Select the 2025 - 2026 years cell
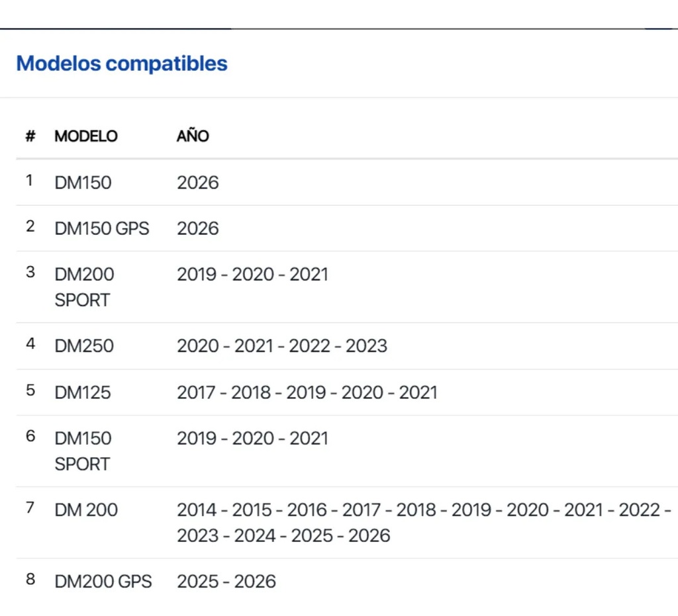Screen dimensions: 678x616 (226, 582)
